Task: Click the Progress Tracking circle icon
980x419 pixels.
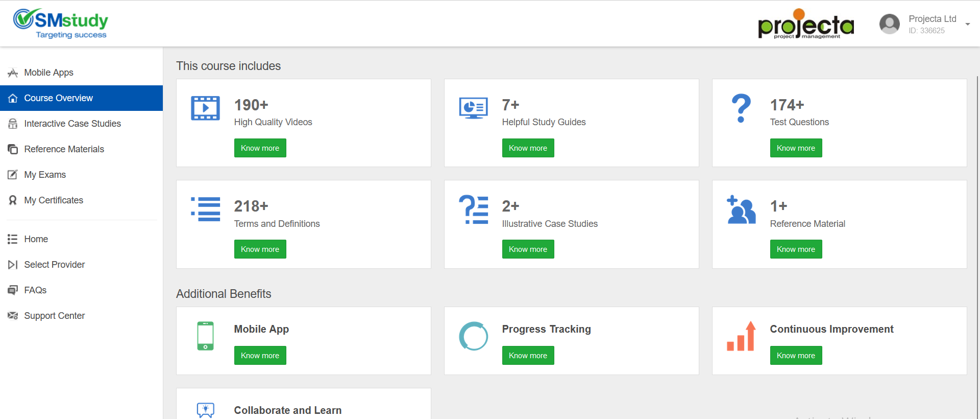Action: pos(473,336)
